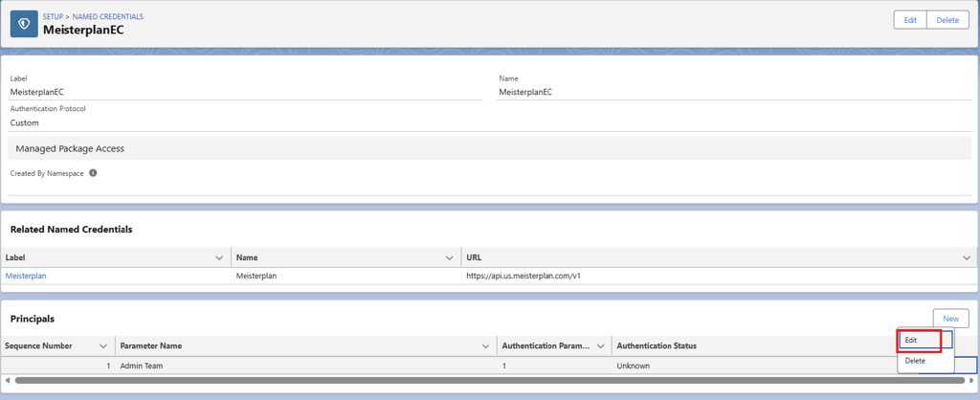Click the horizontal scrollbar in Principals table

click(489, 380)
